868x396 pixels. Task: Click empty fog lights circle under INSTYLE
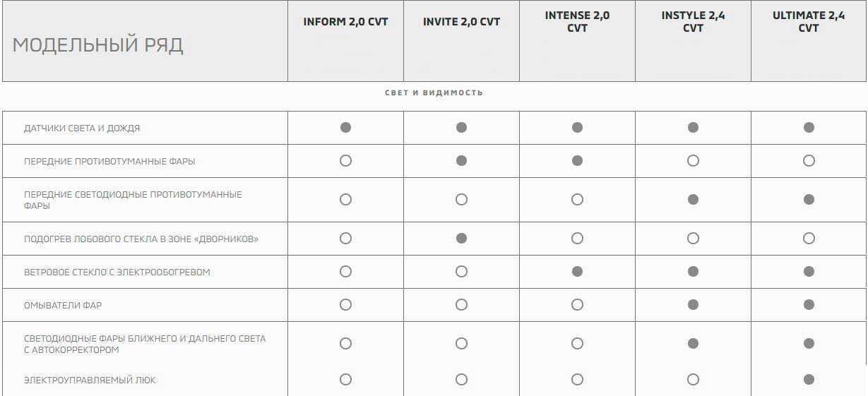pos(693,161)
